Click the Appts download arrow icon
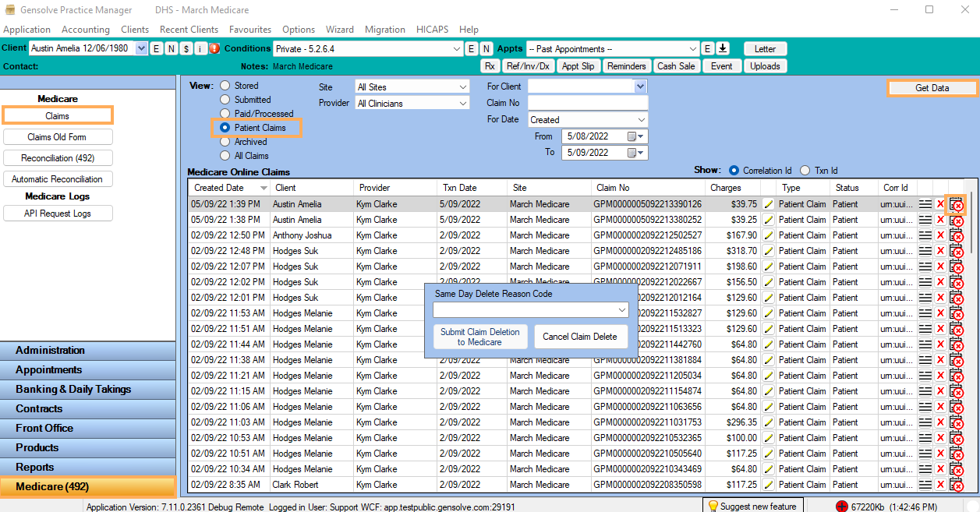 723,48
